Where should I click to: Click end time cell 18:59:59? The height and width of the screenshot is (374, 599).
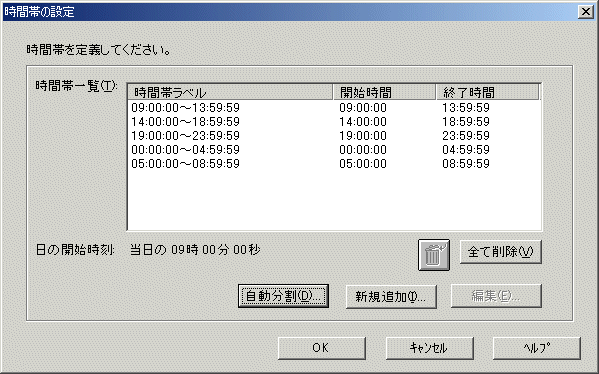pyautogui.click(x=466, y=122)
